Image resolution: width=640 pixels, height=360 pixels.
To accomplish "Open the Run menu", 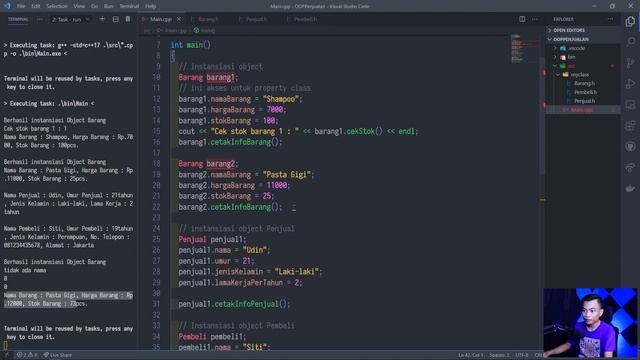I will 109,6.
